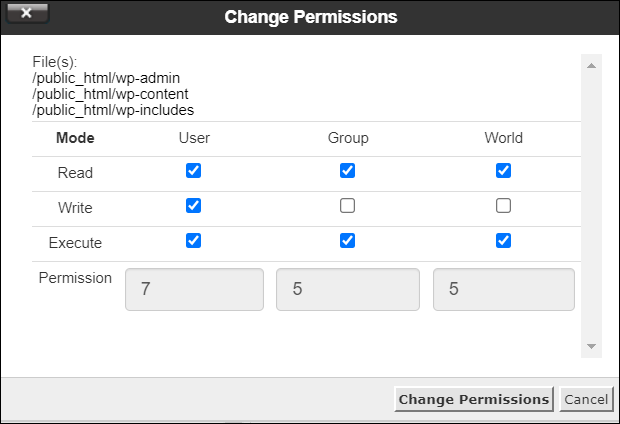Click the /public_html/wp-content file path

(x=110, y=93)
